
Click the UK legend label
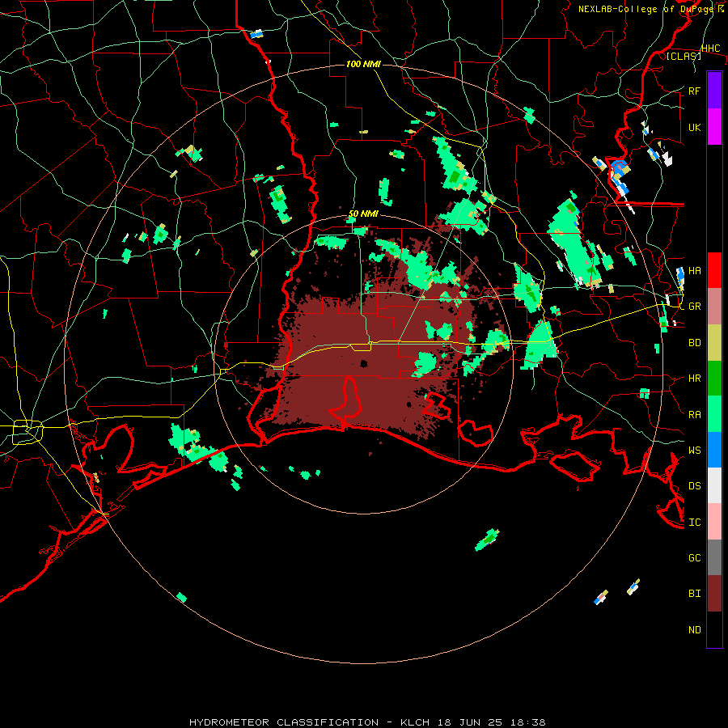[694, 127]
